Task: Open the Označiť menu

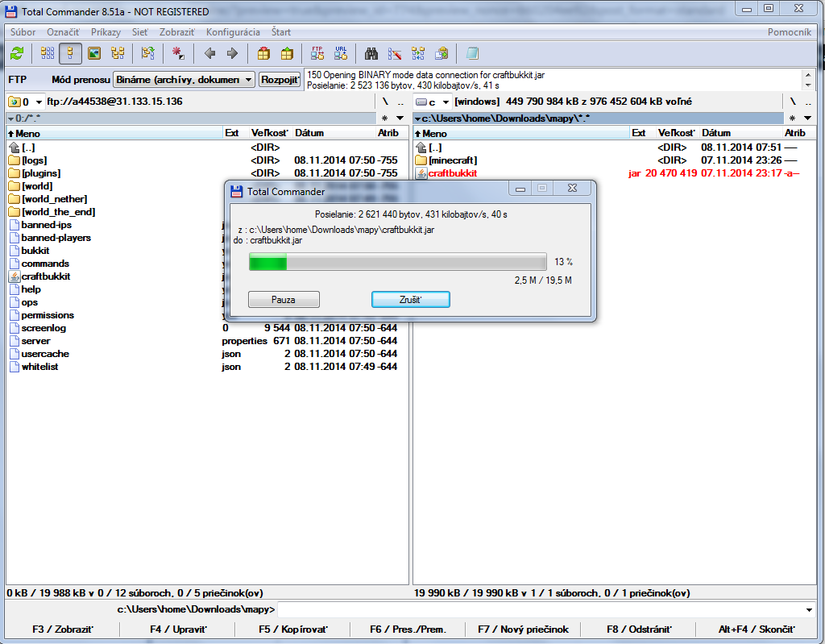Action: (63, 32)
